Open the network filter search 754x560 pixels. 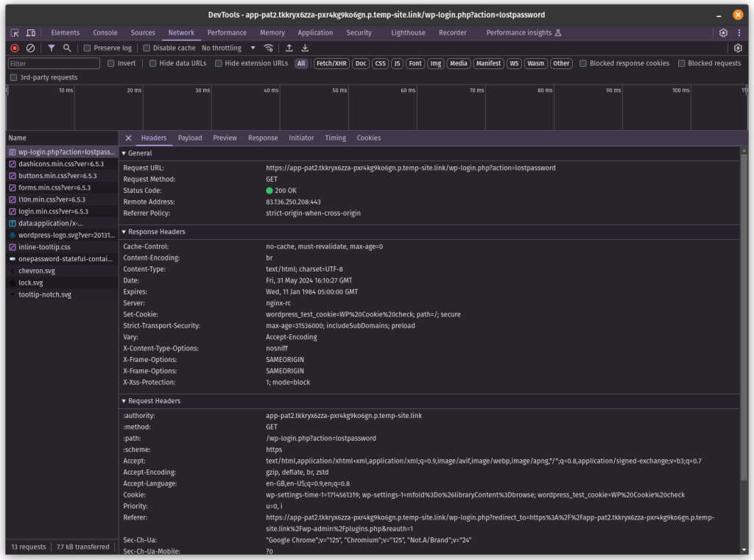click(68, 47)
